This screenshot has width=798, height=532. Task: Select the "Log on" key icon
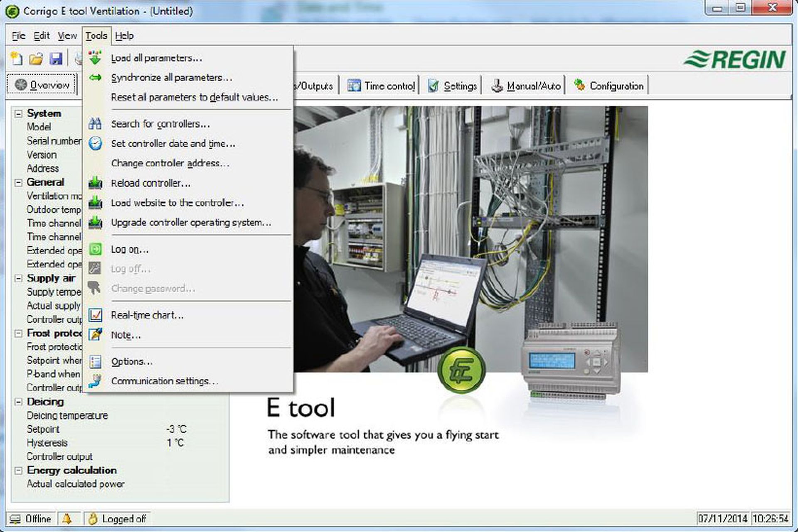pyautogui.click(x=96, y=249)
